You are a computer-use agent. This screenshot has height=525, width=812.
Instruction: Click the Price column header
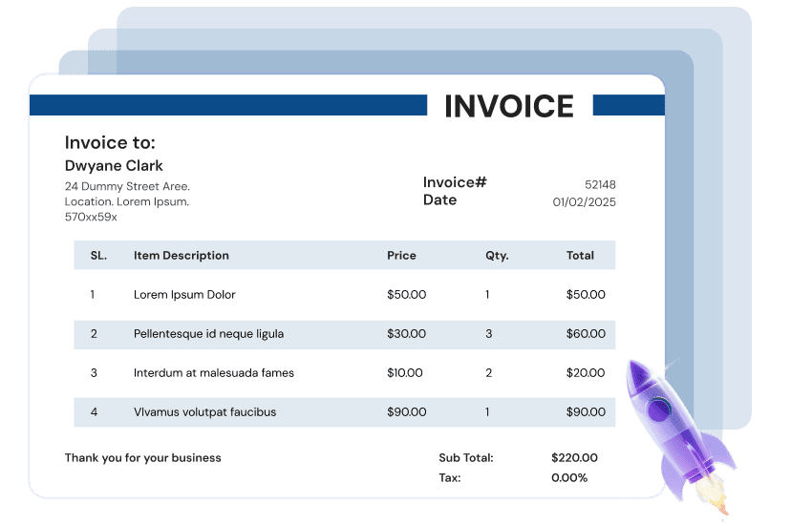click(x=401, y=256)
